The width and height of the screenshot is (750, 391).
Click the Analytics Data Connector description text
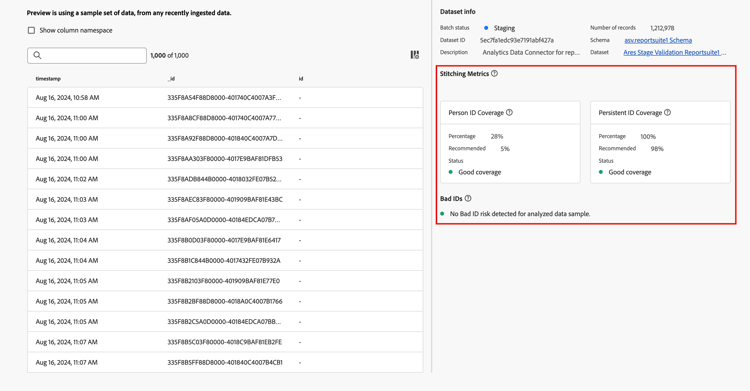pos(531,53)
